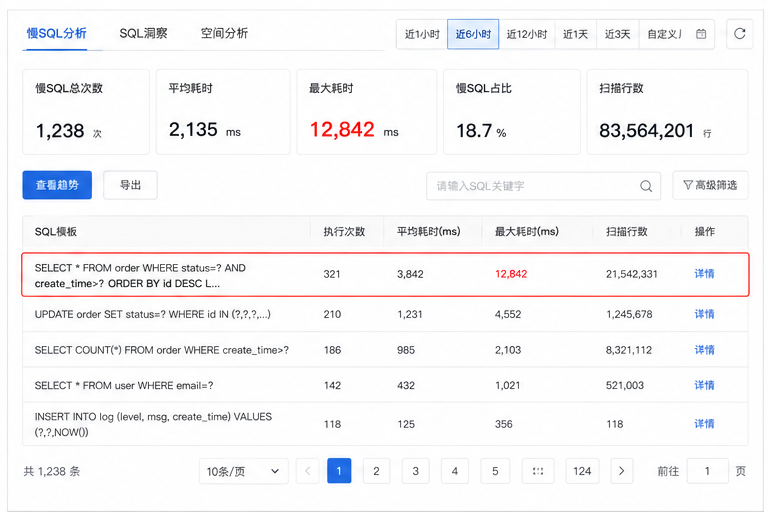768x512 pixels.
Task: Go to previous page arrow
Action: coord(308,471)
